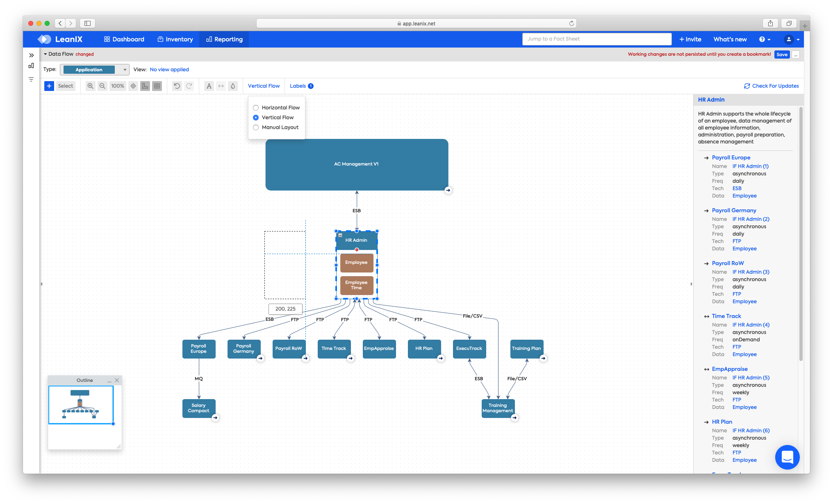Click the expand arrow on HR Plan
The image size is (833, 504).
(x=441, y=358)
